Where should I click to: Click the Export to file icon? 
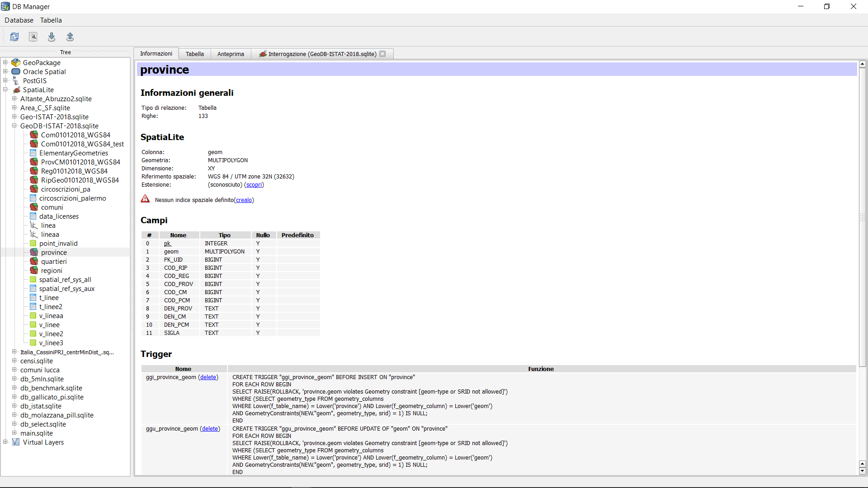(70, 37)
